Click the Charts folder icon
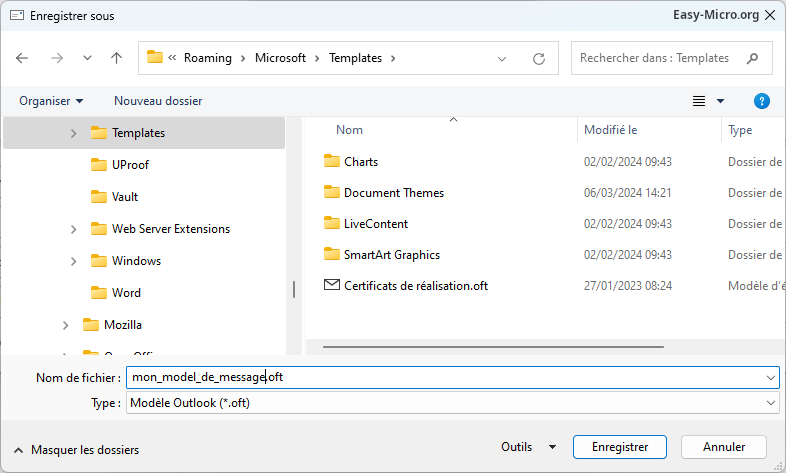Screen dimensions: 786x473 [331, 161]
